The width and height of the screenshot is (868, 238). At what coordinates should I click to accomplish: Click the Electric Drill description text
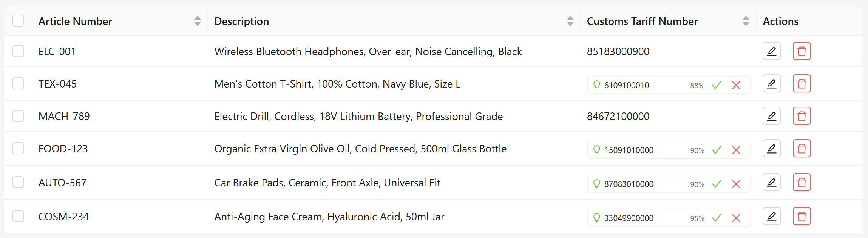[358, 116]
